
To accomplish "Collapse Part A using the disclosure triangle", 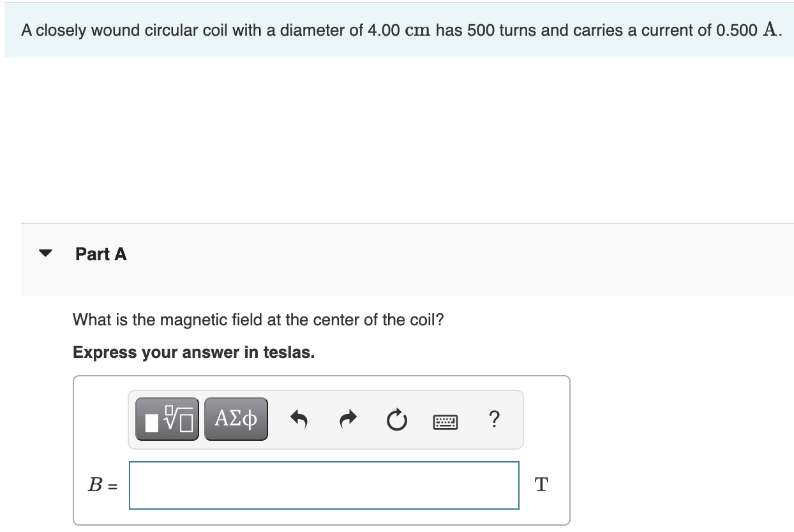I will point(45,253).
